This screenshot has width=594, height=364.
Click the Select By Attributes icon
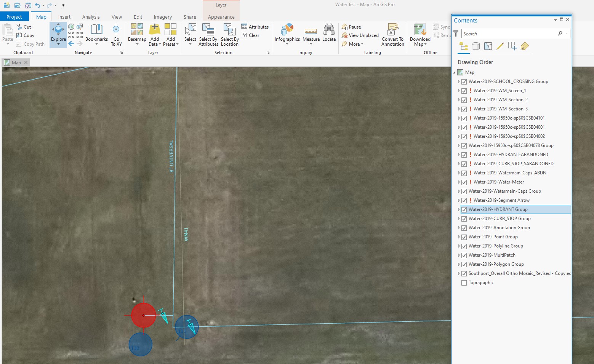(208, 30)
